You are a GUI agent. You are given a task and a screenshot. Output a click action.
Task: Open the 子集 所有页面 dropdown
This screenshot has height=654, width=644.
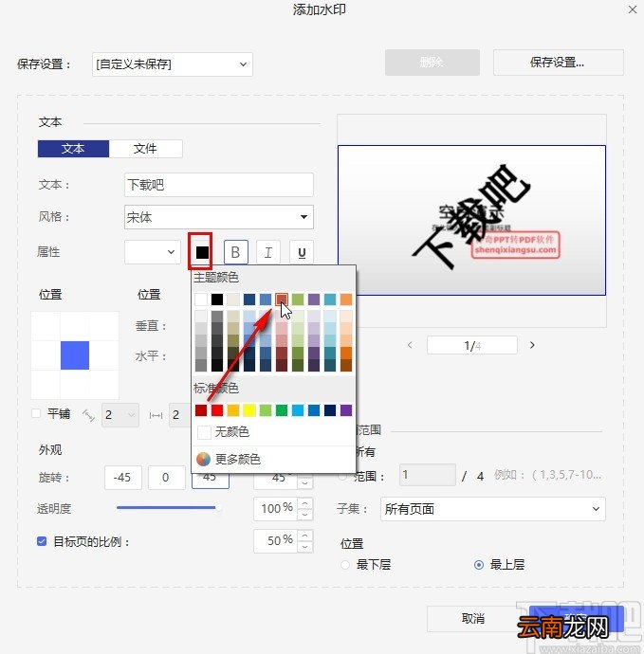pos(493,509)
